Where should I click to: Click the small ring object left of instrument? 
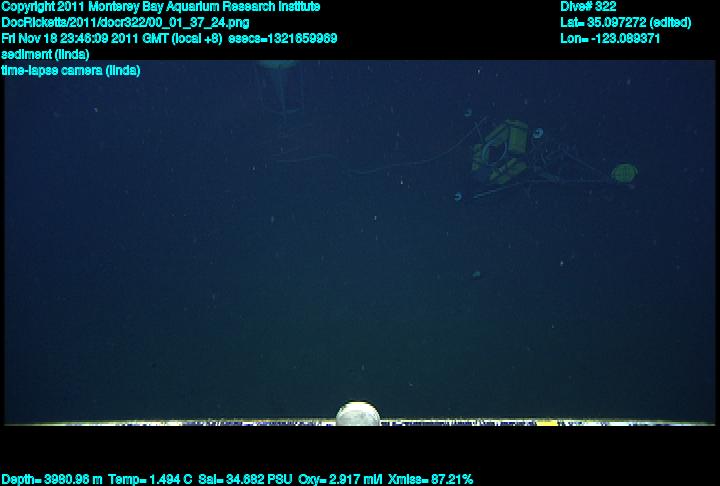pyautogui.click(x=458, y=197)
